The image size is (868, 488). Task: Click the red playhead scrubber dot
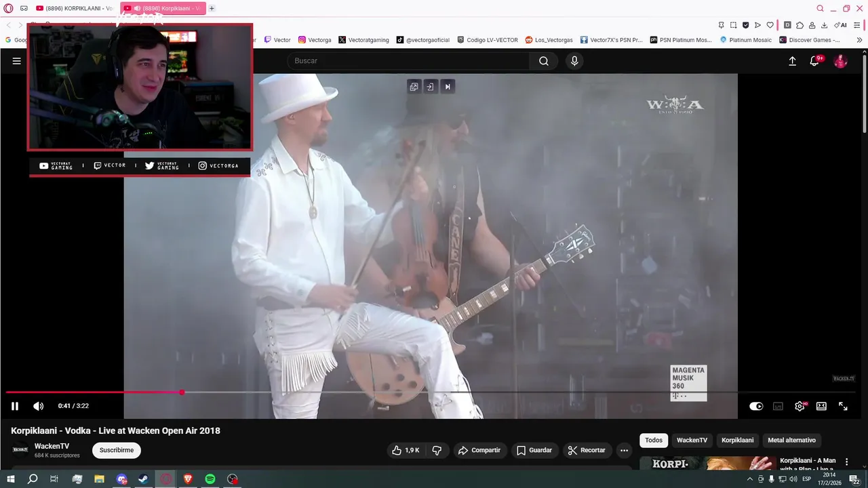tap(182, 392)
